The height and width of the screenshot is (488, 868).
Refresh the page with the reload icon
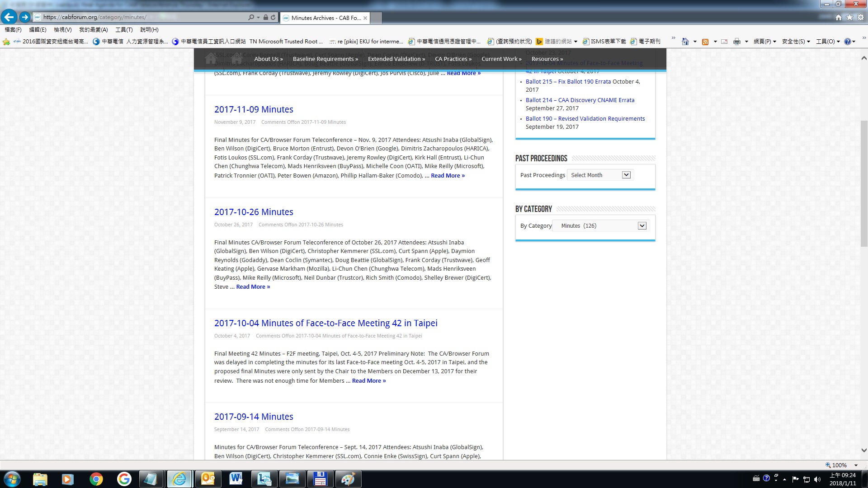tap(273, 18)
